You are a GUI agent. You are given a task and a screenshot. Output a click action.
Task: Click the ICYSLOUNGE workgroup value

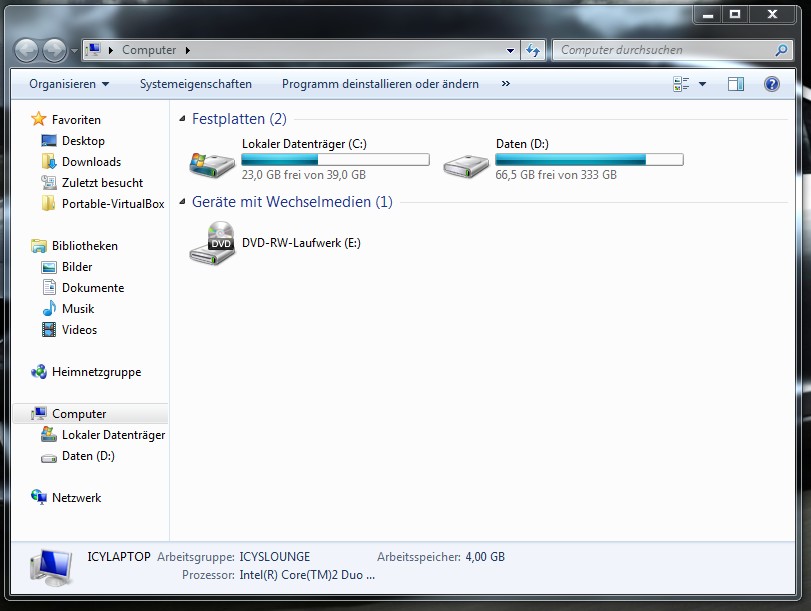(x=275, y=557)
